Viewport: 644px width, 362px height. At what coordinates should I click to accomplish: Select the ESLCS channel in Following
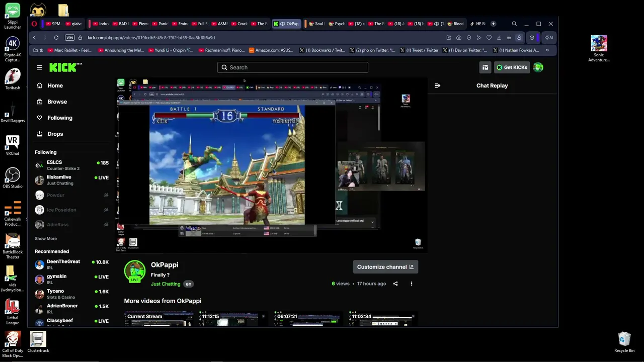[x=71, y=165]
